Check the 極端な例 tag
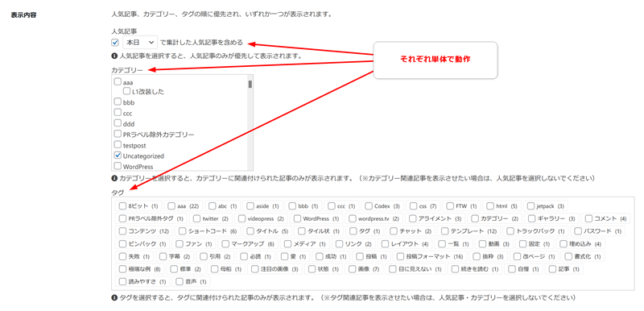 click(122, 269)
